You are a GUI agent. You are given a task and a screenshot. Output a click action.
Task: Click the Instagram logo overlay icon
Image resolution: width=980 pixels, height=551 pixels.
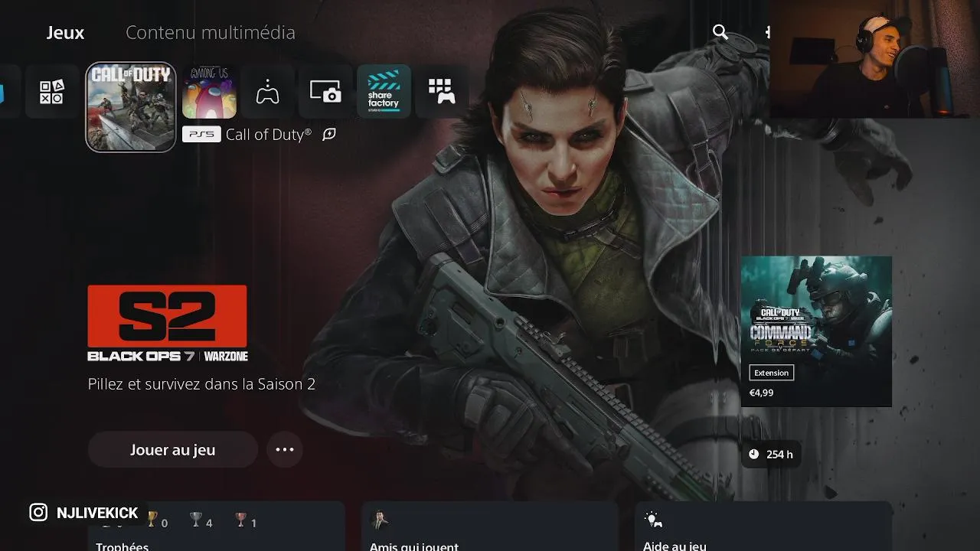[38, 513]
